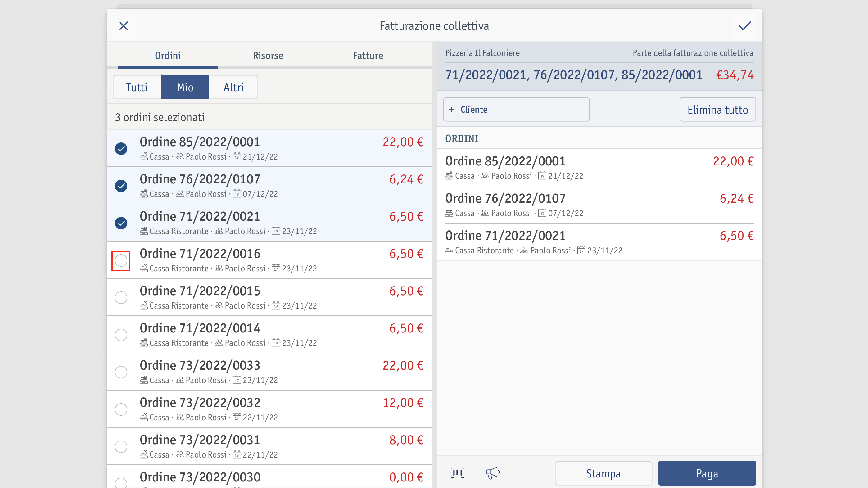Image resolution: width=868 pixels, height=488 pixels.
Task: Check the circle for Ordine 73/2022/0032
Action: (121, 409)
